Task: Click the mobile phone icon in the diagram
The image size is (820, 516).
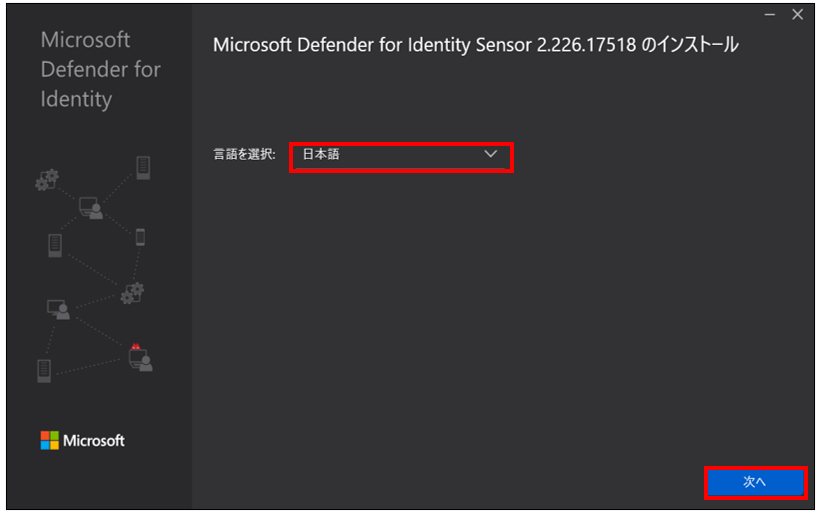Action: pyautogui.click(x=140, y=237)
